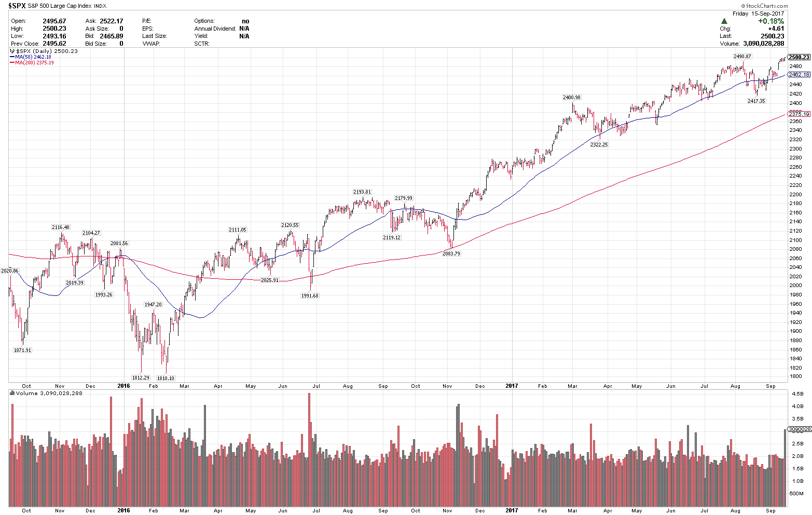Click the Chg value +4.61
The image size is (812, 515).
pos(776,29)
